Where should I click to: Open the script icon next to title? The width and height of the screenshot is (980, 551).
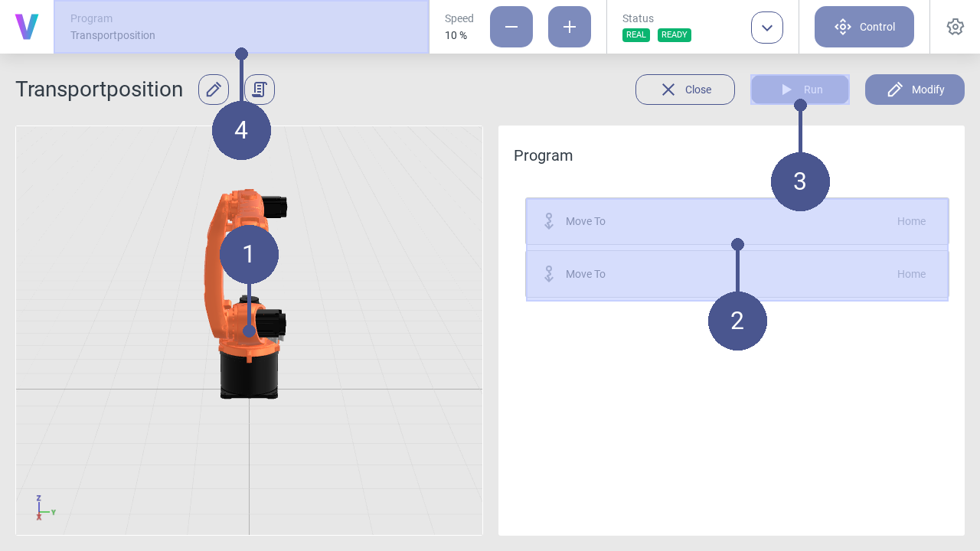(260, 90)
